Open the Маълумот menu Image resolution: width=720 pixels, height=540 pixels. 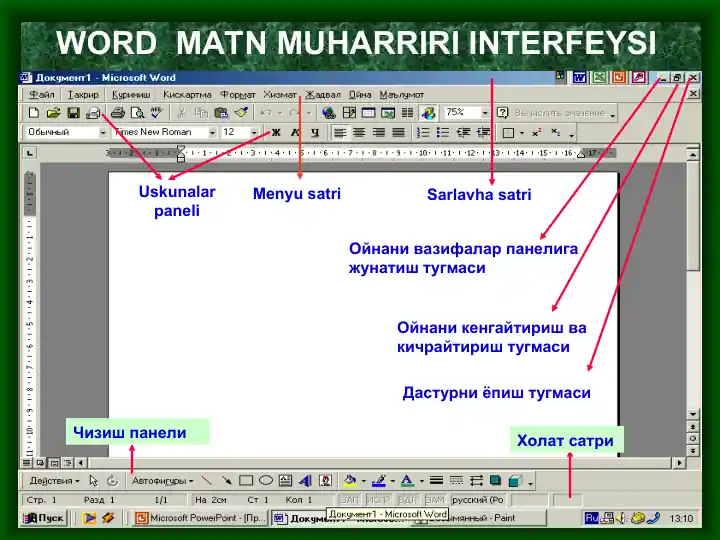tap(402, 95)
